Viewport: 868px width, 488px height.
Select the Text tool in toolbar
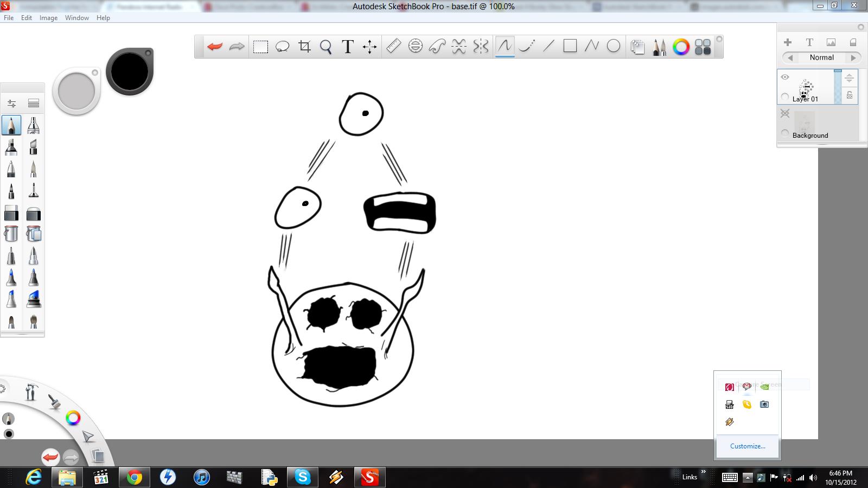pos(348,47)
